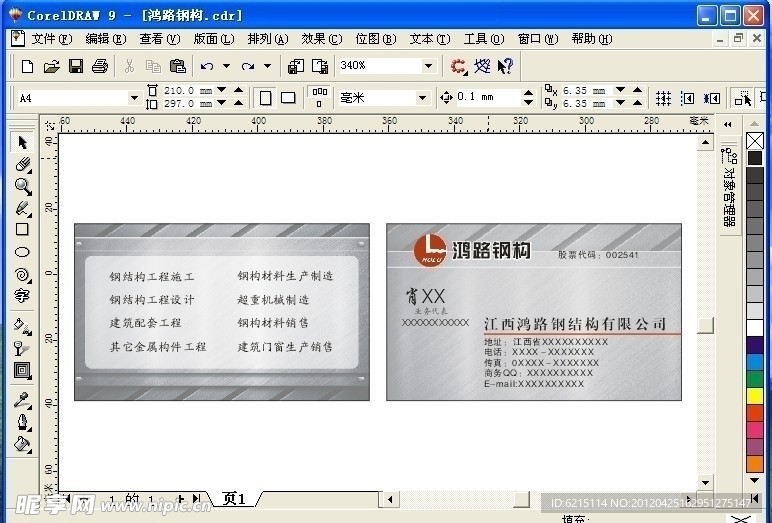Pick the cyan-blue color swatch
The image size is (772, 523).
pos(755,362)
